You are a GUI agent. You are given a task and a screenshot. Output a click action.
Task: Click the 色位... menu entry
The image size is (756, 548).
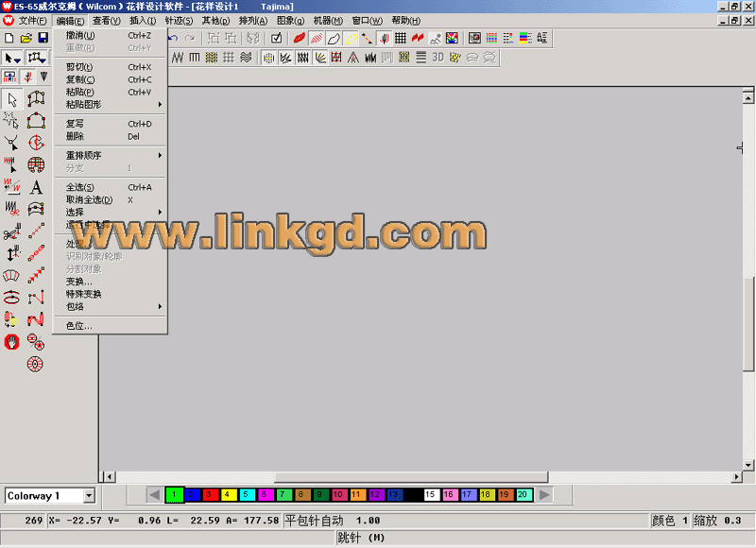click(79, 326)
